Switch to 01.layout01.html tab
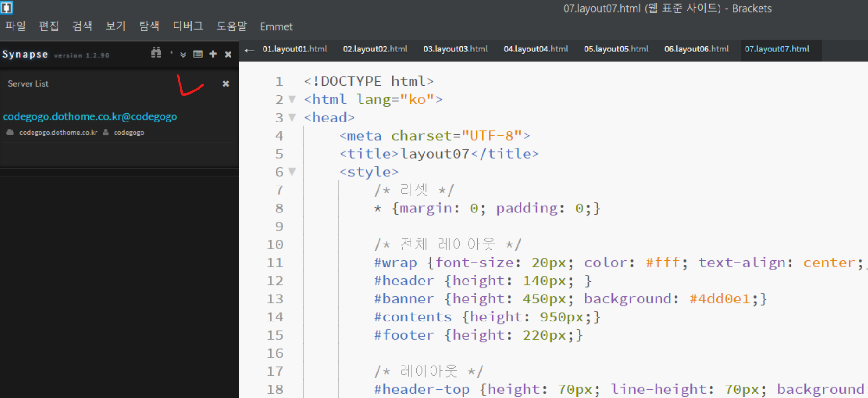The width and height of the screenshot is (868, 398). point(295,49)
